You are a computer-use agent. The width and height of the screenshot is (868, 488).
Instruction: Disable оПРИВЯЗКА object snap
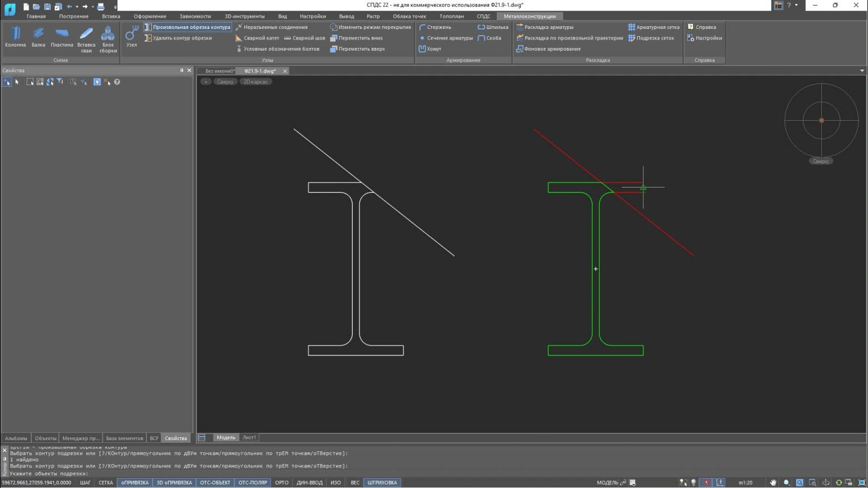coord(135,482)
